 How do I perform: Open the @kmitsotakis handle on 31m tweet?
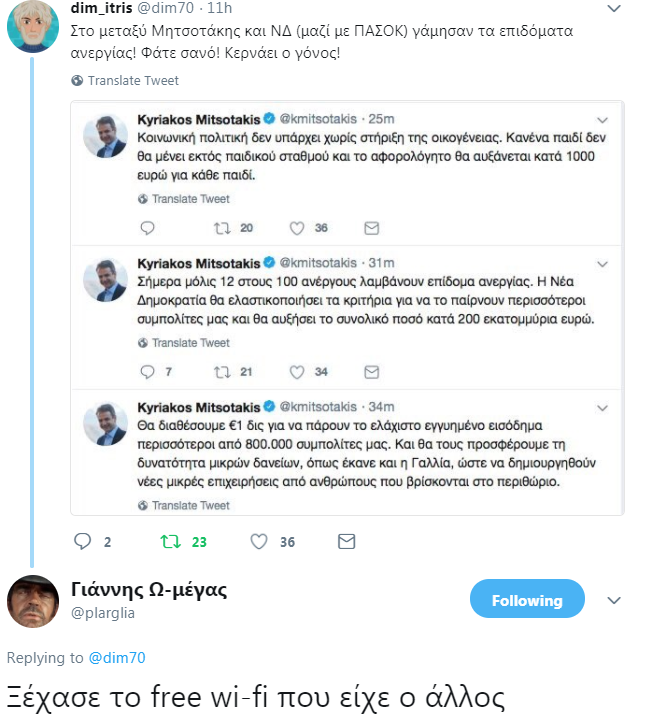318,263
